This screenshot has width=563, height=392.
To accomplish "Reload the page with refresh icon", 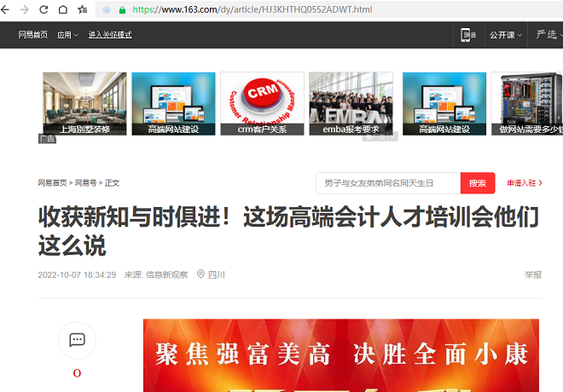I will tap(43, 9).
